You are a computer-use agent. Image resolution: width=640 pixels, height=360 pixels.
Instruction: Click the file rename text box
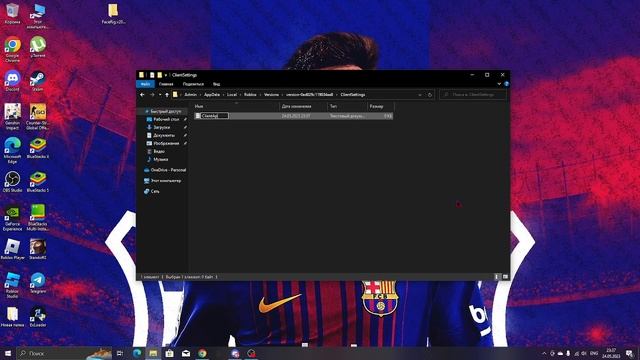tap(214, 116)
